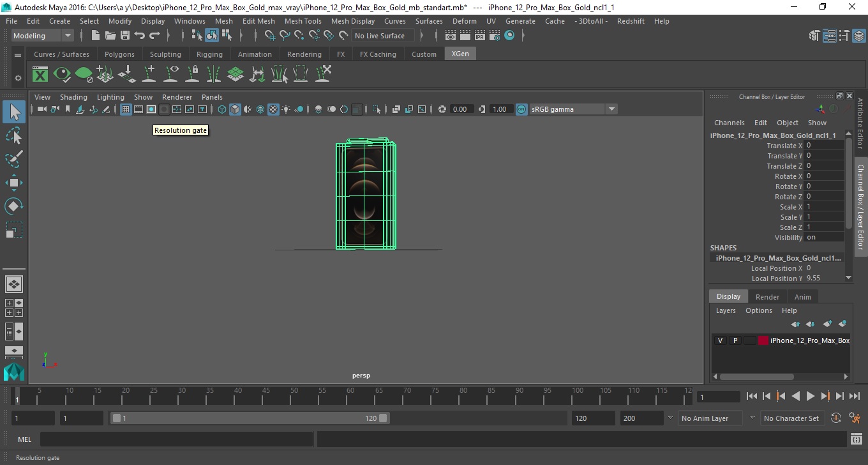Switch to the Polygons shelf tab
868x465 pixels.
(x=119, y=54)
